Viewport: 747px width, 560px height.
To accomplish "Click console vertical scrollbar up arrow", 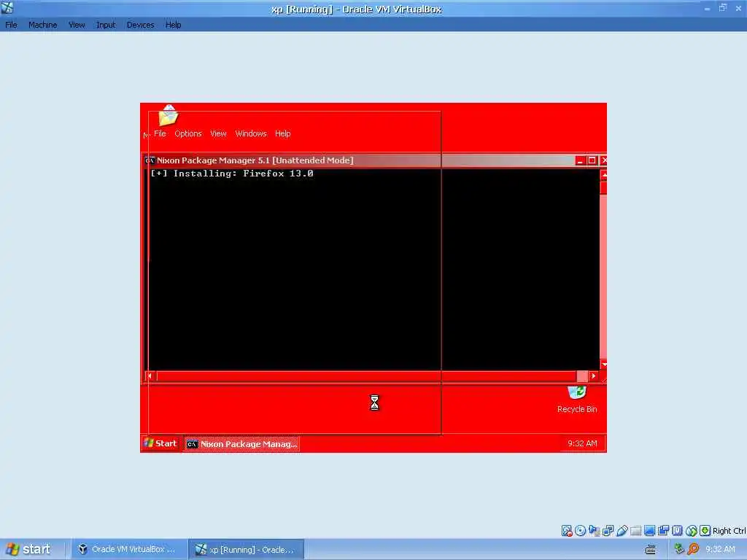I will tap(603, 175).
